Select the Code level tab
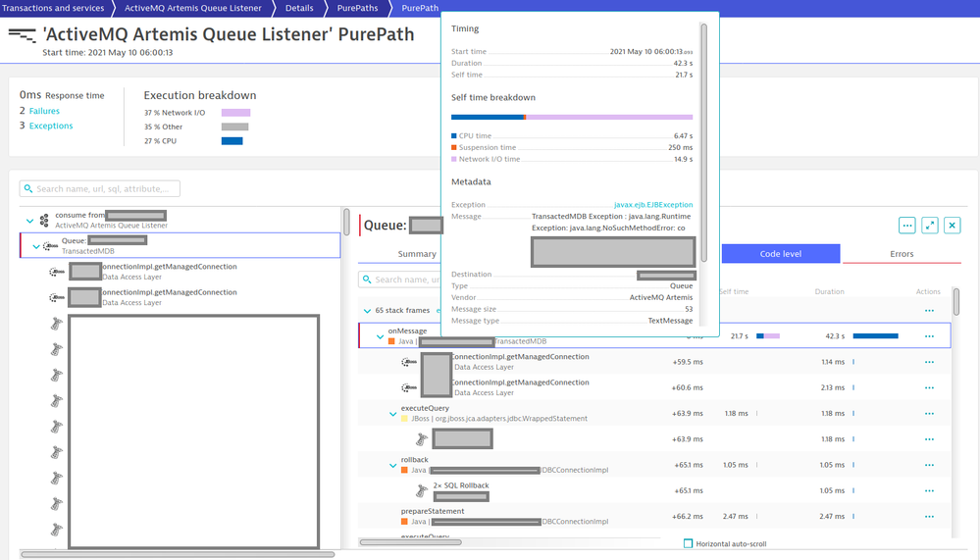 [780, 254]
